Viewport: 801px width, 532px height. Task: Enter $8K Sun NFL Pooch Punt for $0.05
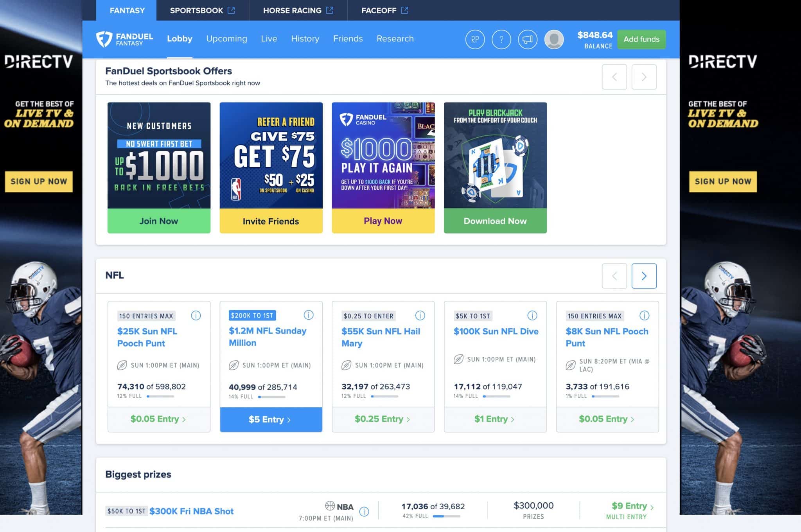pos(607,419)
